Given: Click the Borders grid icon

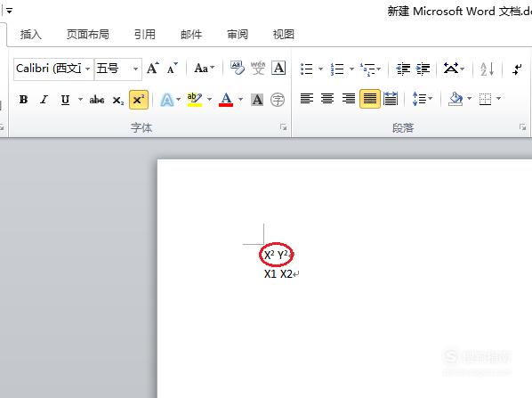Looking at the screenshot, I should point(485,99).
